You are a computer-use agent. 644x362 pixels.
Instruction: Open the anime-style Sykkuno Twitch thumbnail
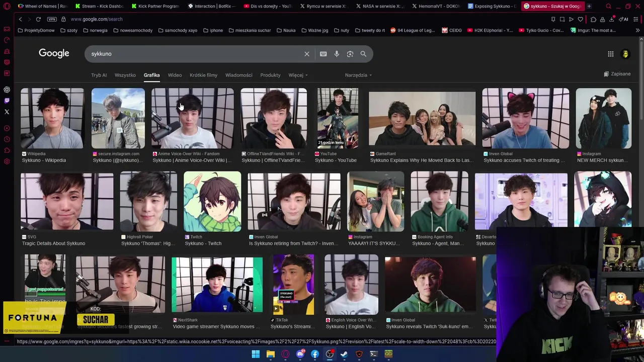point(212,202)
